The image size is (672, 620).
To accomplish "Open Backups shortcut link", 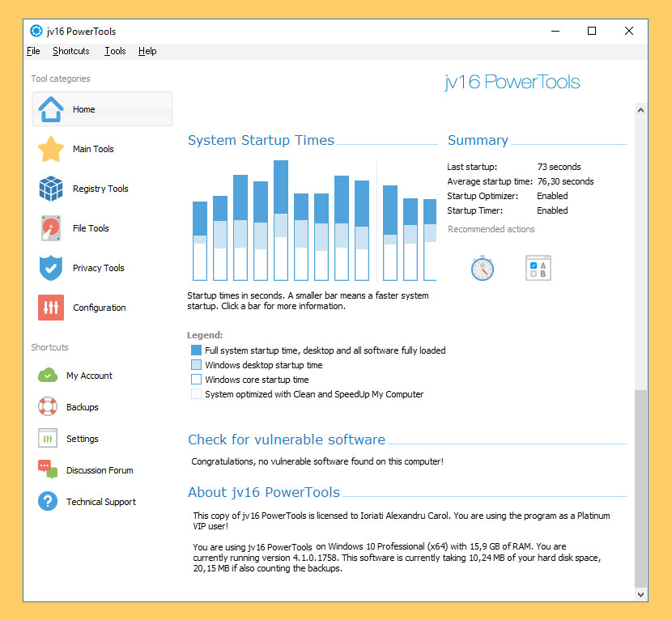I will [x=83, y=407].
